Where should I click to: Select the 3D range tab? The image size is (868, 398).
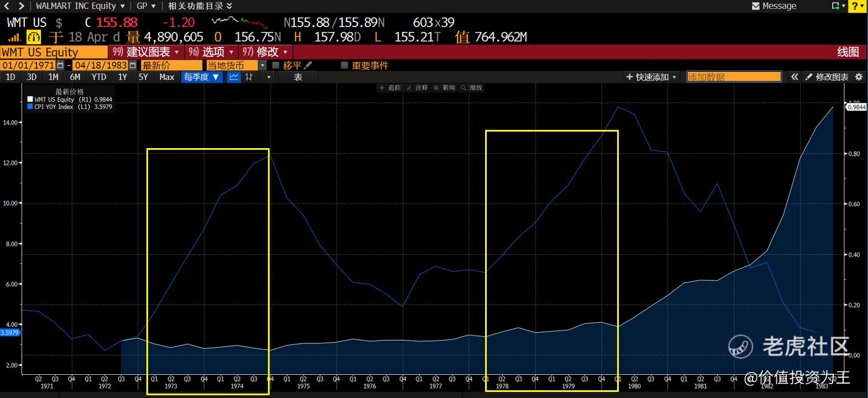[x=31, y=77]
